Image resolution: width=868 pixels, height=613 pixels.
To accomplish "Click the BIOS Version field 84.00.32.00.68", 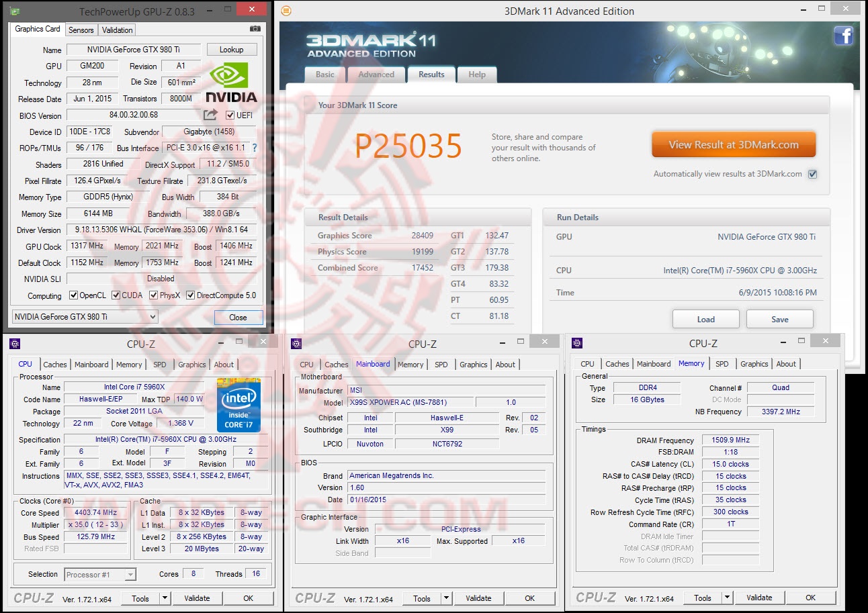I will (134, 115).
